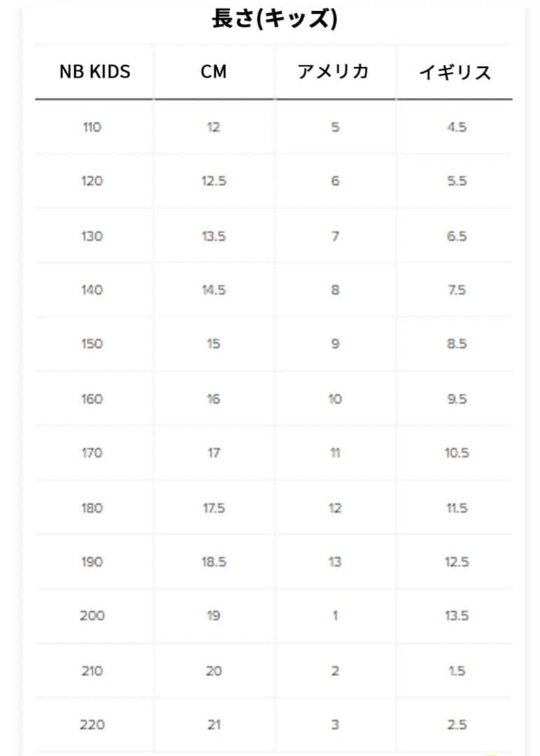Screen dimensions: 540x756
Task: Select the NB KIDS 220 size cell
Action: 92,724
